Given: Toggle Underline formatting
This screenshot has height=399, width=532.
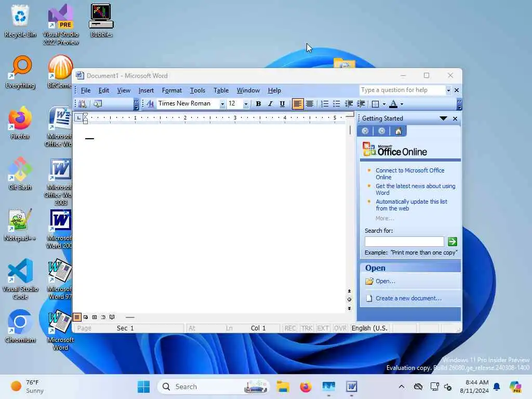Looking at the screenshot, I should point(282,104).
